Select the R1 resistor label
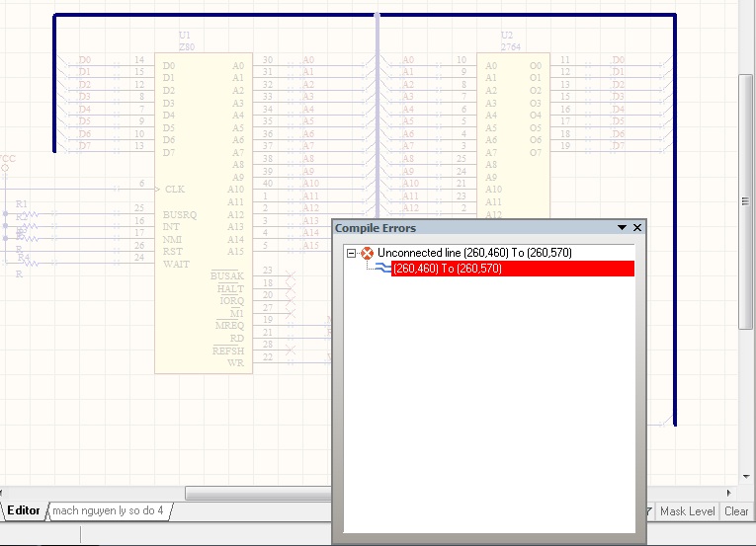The image size is (756, 546). click(21, 203)
